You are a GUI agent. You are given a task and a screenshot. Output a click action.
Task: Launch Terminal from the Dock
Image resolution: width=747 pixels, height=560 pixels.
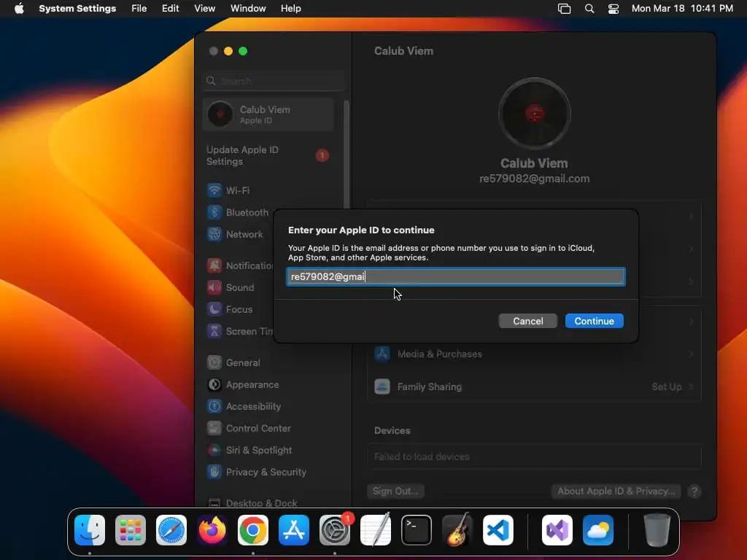pyautogui.click(x=417, y=530)
